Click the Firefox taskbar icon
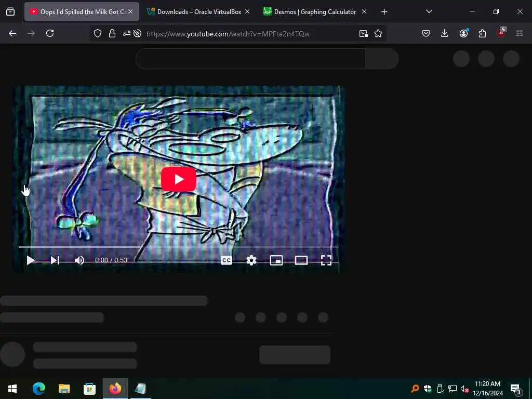Image resolution: width=532 pixels, height=399 pixels. coord(115,389)
